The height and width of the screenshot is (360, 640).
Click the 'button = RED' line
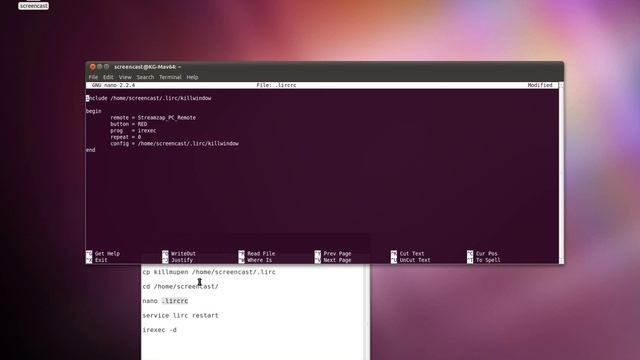(129, 124)
